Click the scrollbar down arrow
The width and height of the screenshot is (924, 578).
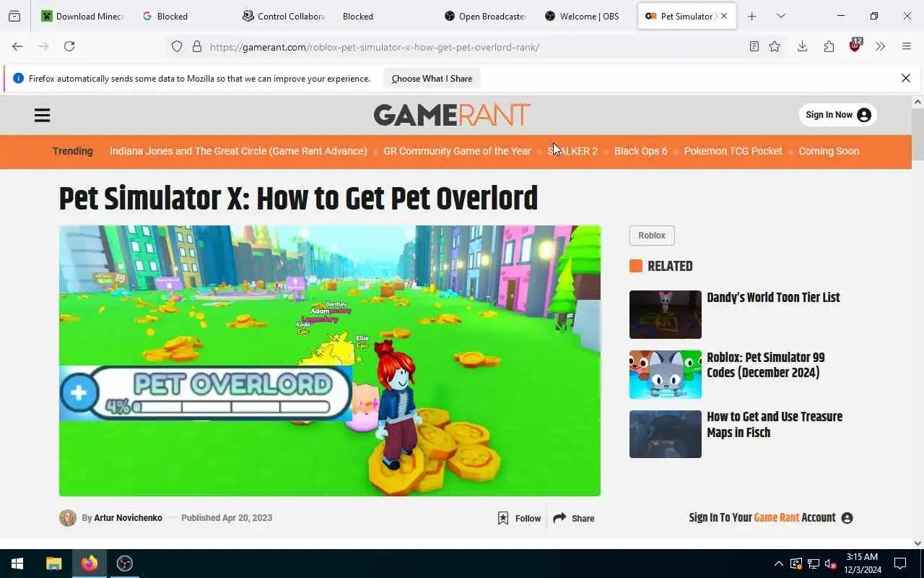(918, 543)
